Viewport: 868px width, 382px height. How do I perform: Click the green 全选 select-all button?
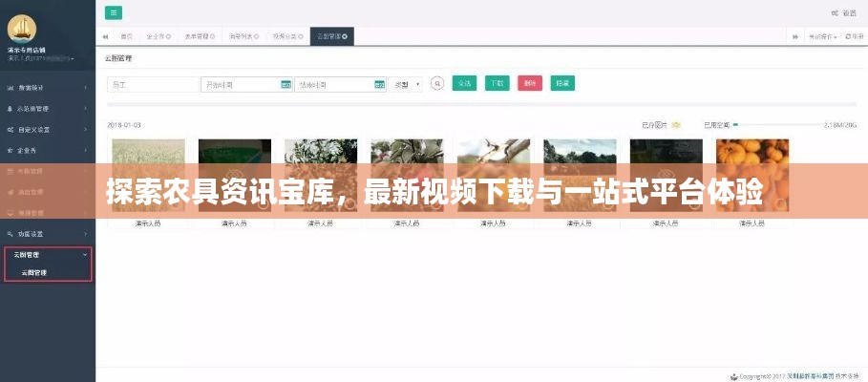464,83
